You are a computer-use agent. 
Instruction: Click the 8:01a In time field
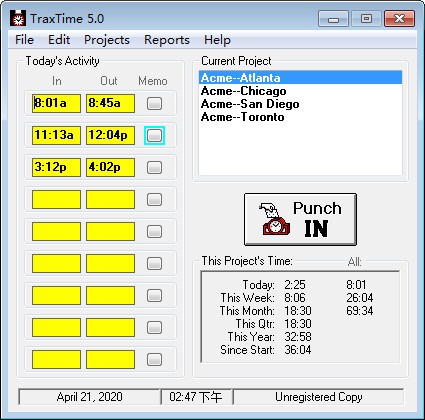click(x=56, y=103)
